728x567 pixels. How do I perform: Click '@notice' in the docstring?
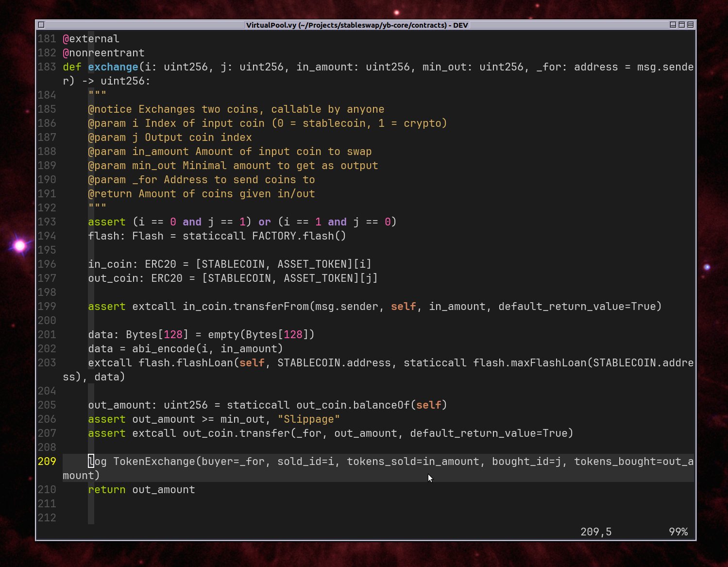pos(110,109)
